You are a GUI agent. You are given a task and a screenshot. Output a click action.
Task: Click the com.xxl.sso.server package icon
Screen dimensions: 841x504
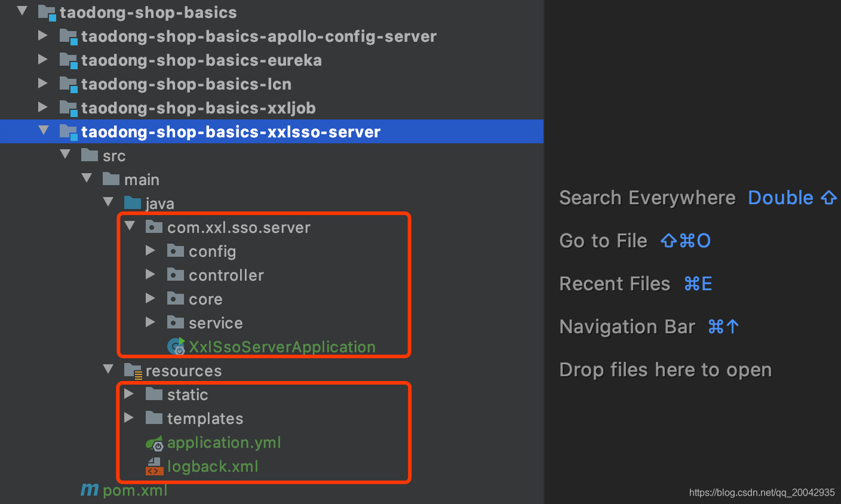pos(154,227)
